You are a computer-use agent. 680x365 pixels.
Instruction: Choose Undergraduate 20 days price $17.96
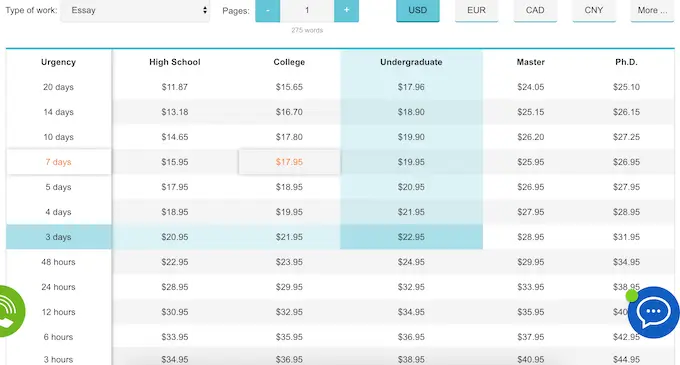pyautogui.click(x=411, y=87)
